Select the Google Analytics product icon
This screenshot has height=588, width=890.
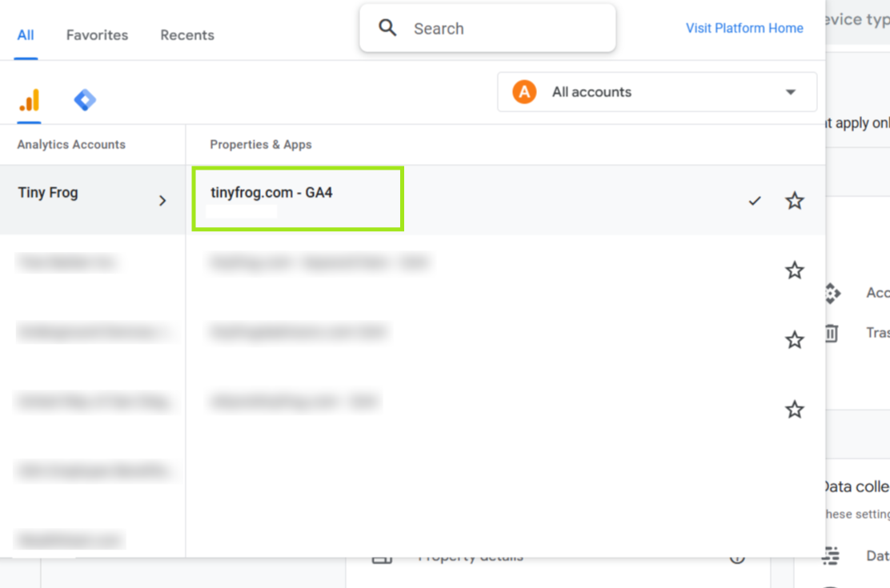[29, 101]
